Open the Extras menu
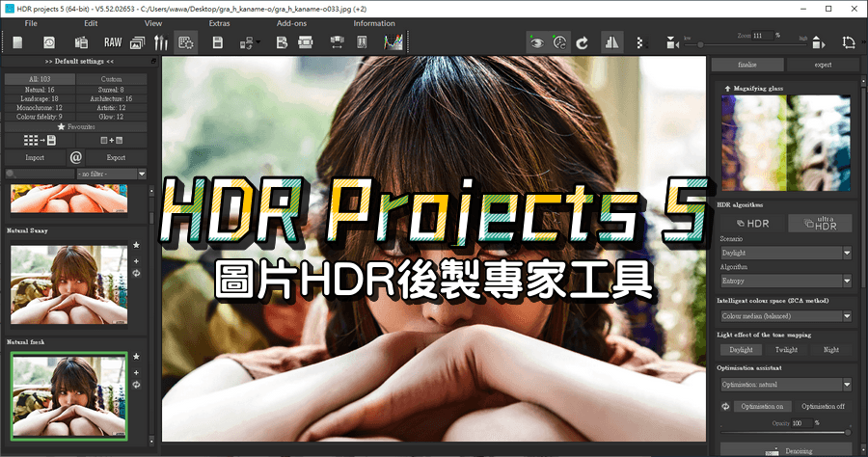The image size is (868, 457). 219,23
